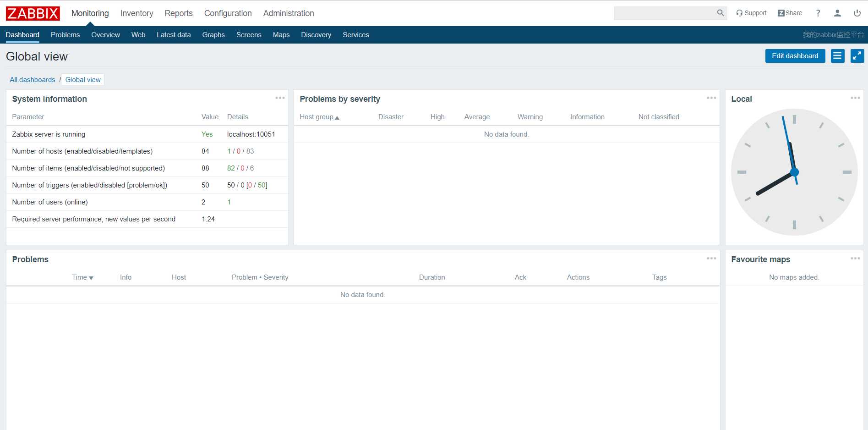Open the Graphs submenu
This screenshot has height=430, width=868.
pos(213,35)
